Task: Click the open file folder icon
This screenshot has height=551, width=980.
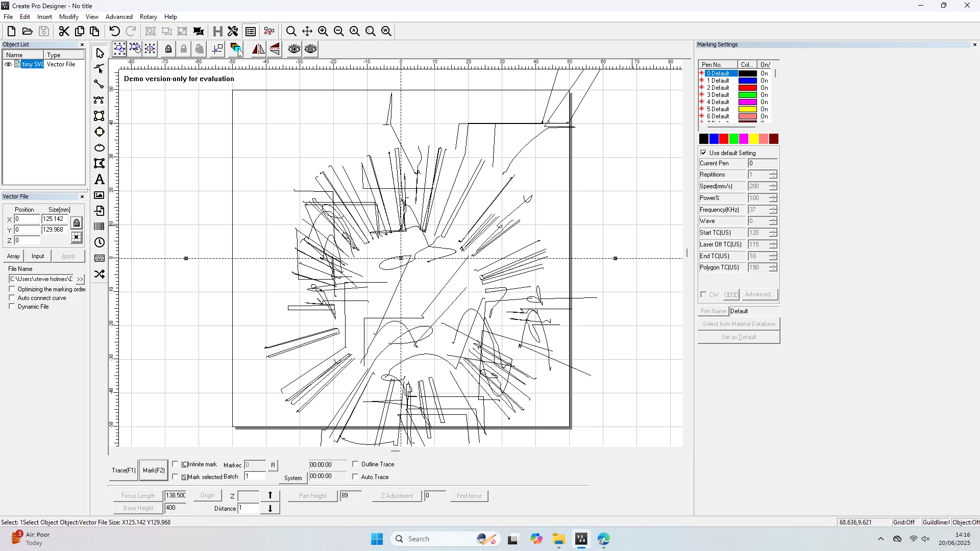Action: pyautogui.click(x=28, y=31)
